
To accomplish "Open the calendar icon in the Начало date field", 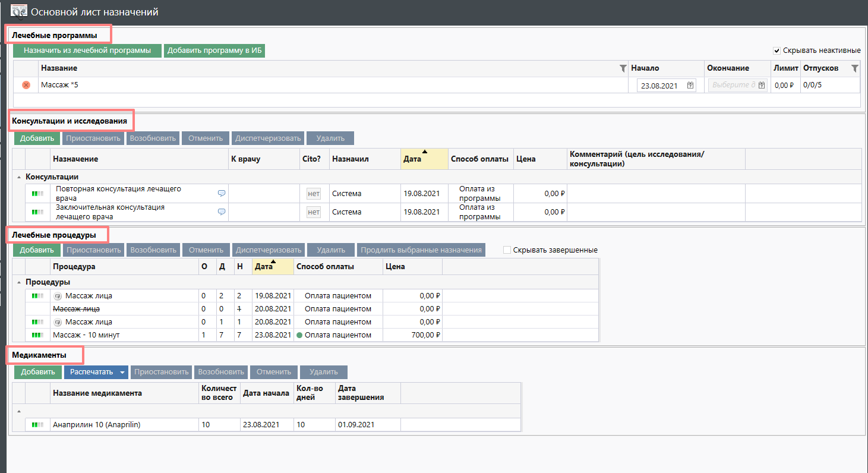I will [x=690, y=86].
